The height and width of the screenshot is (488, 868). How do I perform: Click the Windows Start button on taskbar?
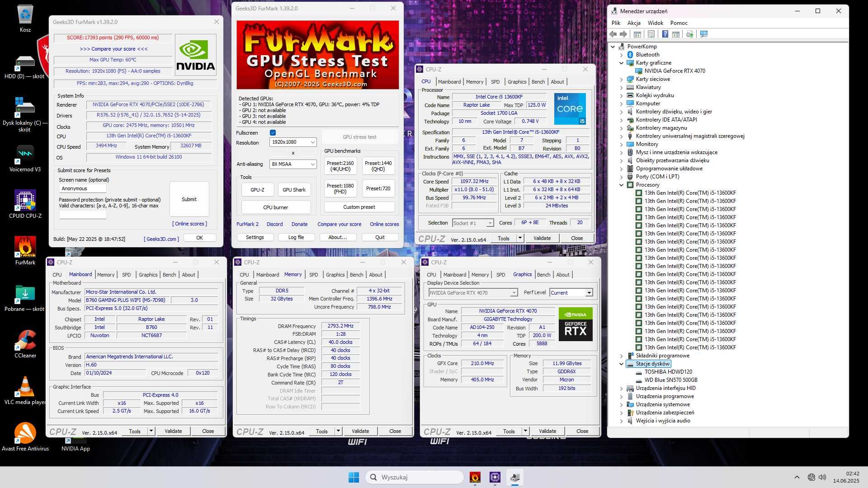tap(354, 477)
